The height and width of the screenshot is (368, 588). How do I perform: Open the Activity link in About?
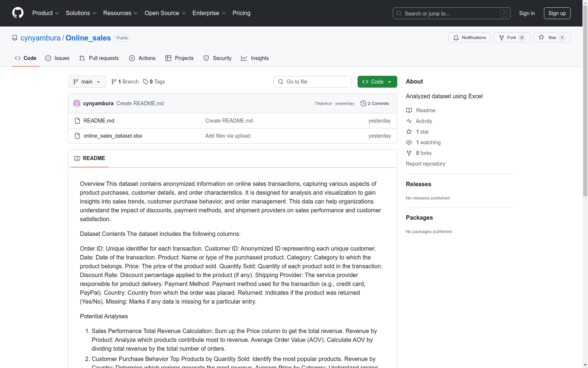click(419, 121)
